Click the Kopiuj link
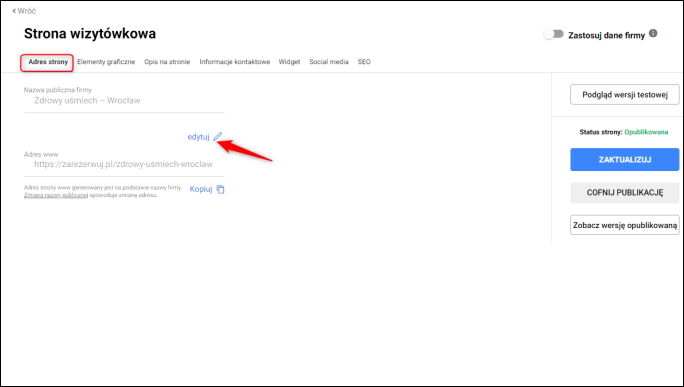 (x=201, y=189)
